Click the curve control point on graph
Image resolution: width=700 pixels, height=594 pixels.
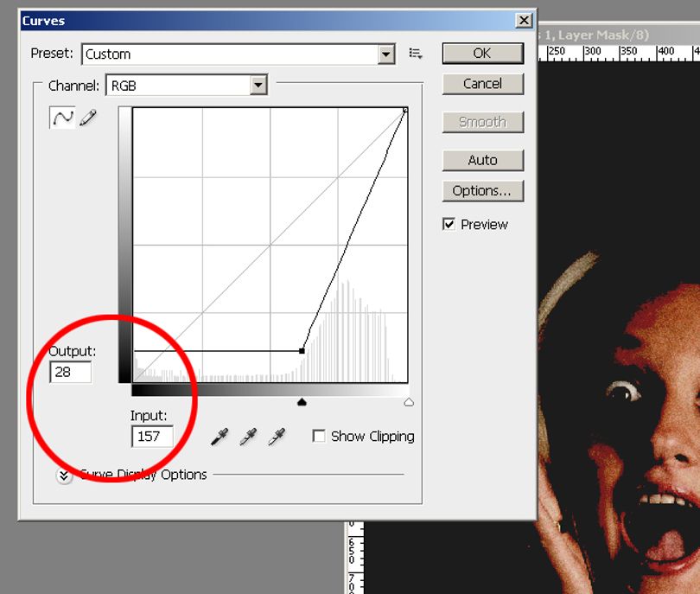(x=302, y=351)
